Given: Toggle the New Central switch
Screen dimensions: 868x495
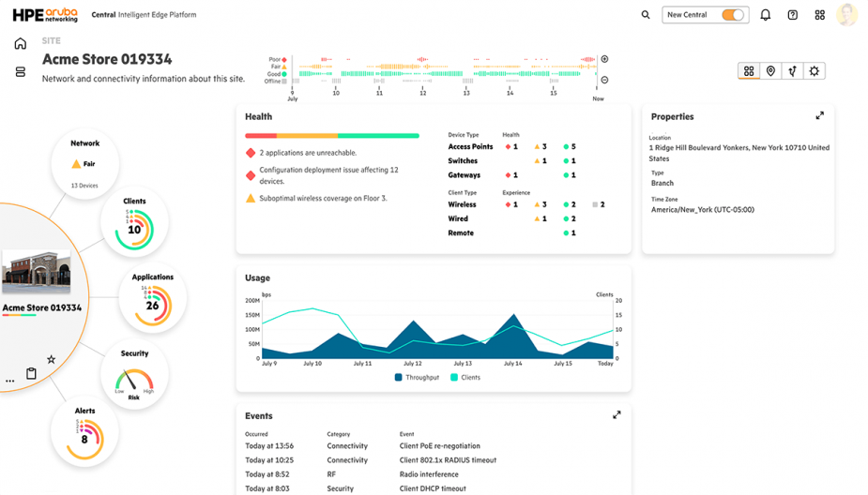Looking at the screenshot, I should [732, 15].
